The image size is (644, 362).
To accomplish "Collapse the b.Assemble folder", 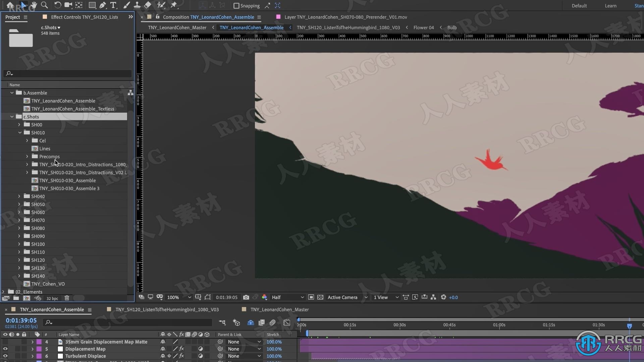I will point(12,93).
